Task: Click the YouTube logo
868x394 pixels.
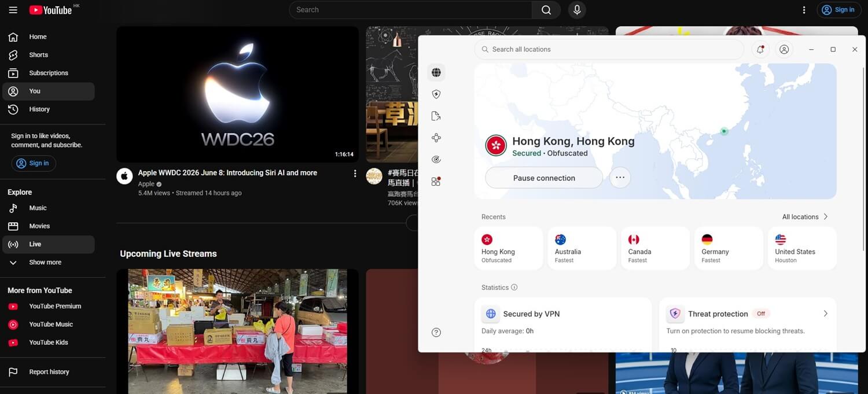Action: coord(51,10)
